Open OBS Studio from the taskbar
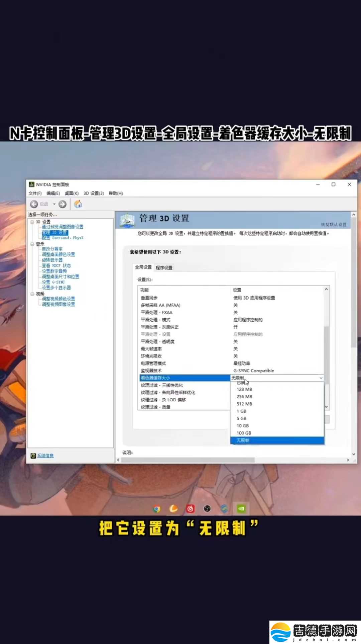 tap(207, 509)
